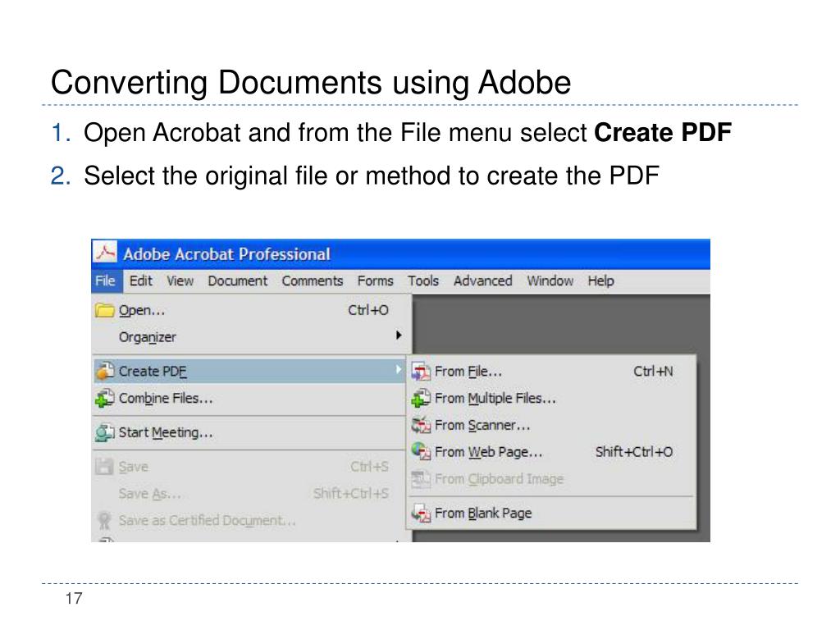Click From Clipboard Image entry

click(552, 478)
